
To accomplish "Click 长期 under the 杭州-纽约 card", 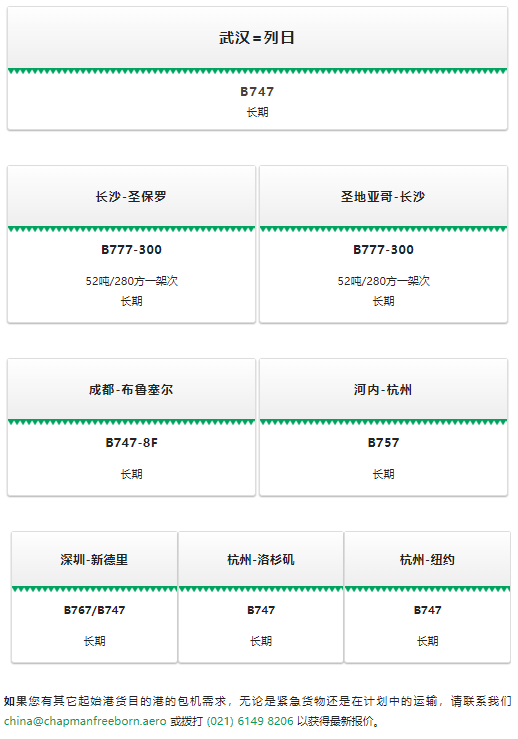I will (x=428, y=641).
